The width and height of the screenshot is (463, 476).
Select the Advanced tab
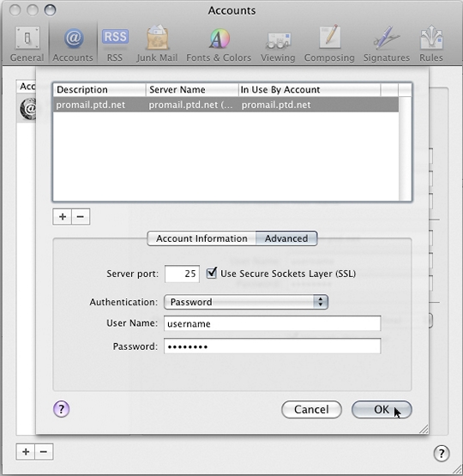[286, 238]
